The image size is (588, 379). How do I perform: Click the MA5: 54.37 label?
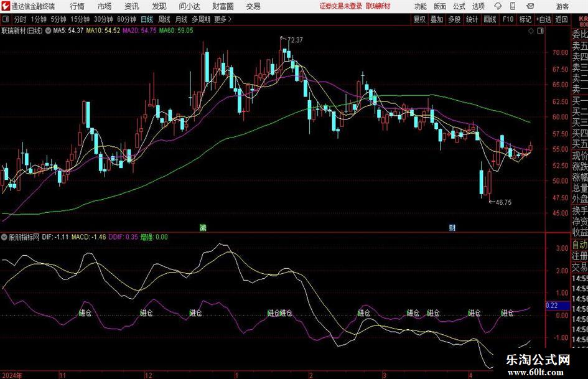tap(68, 30)
